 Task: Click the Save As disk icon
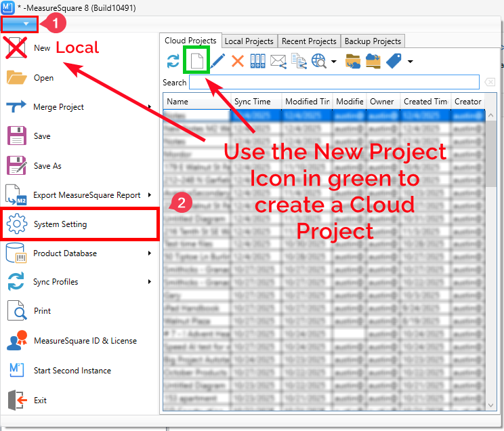17,165
